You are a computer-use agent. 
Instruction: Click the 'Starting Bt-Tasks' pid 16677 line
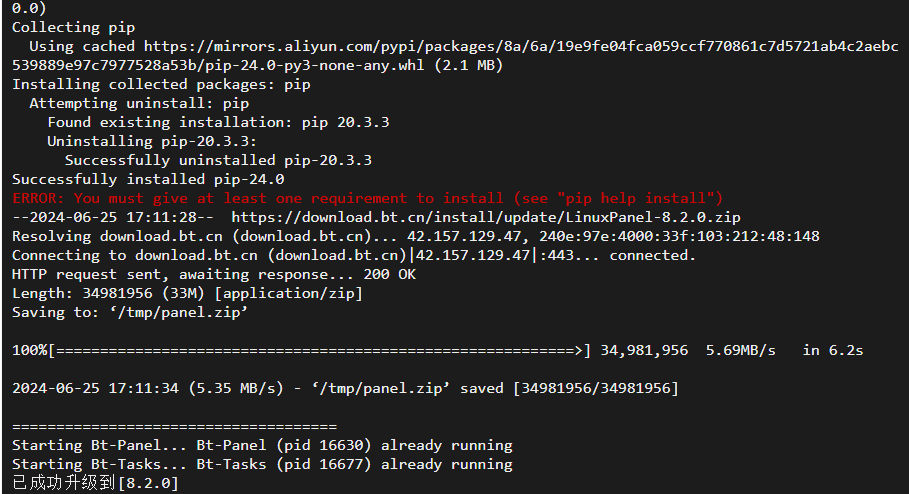click(262, 464)
